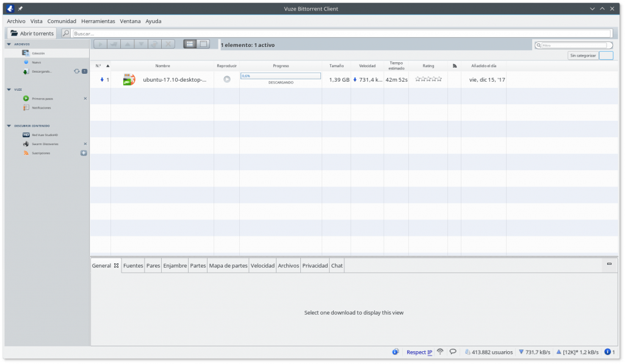Click the 731,7 kB/s download speed indicator
Image resolution: width=625 pixels, height=364 pixels.
(x=534, y=352)
